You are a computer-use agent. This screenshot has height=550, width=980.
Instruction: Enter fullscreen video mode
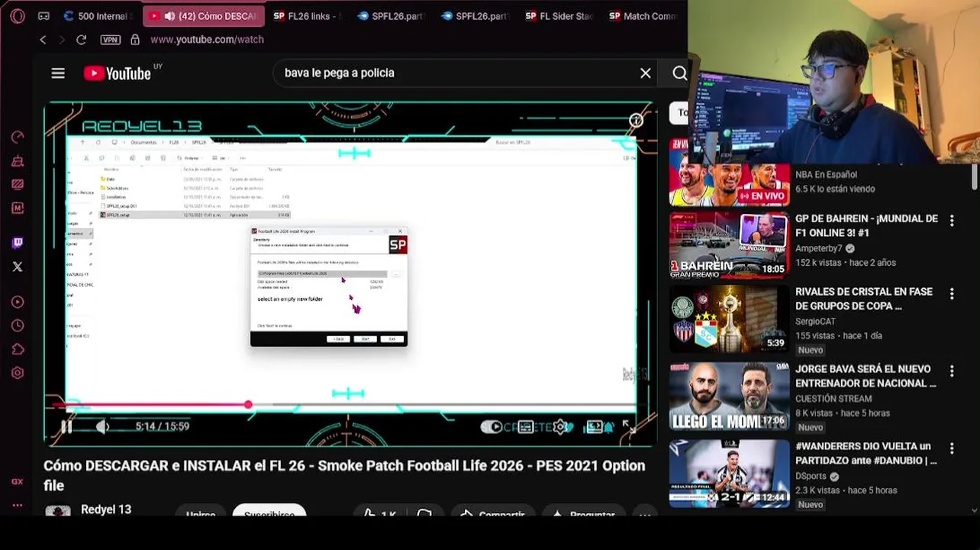(627, 427)
